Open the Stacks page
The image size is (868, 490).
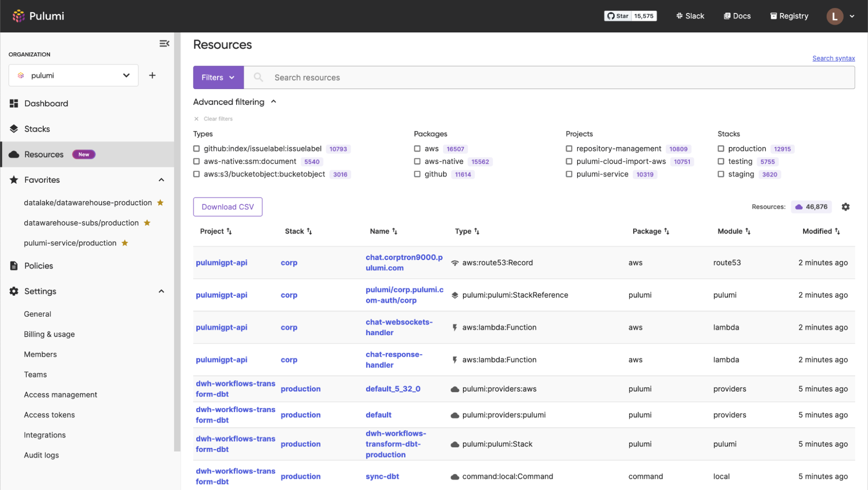[37, 129]
